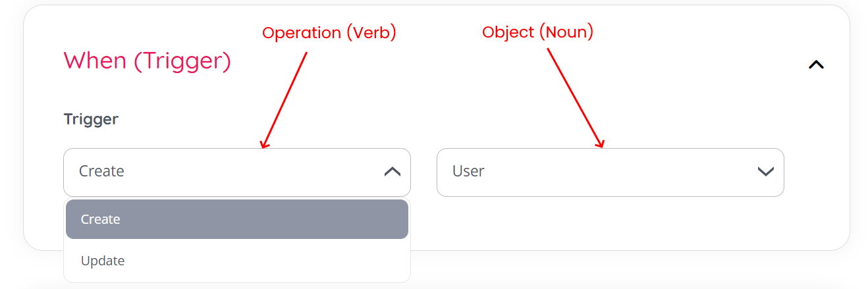Click empty space right of the Update option

point(296,261)
